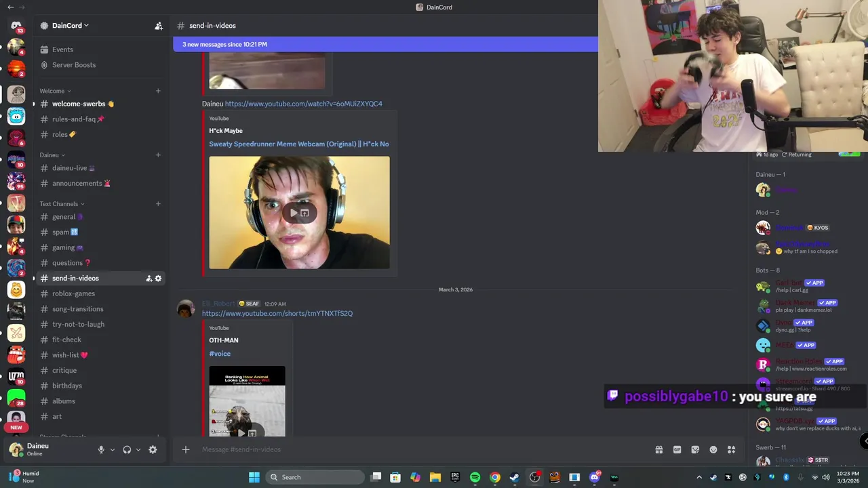Collapse the Text Channels category
This screenshot has height=488, width=868.
[62, 204]
